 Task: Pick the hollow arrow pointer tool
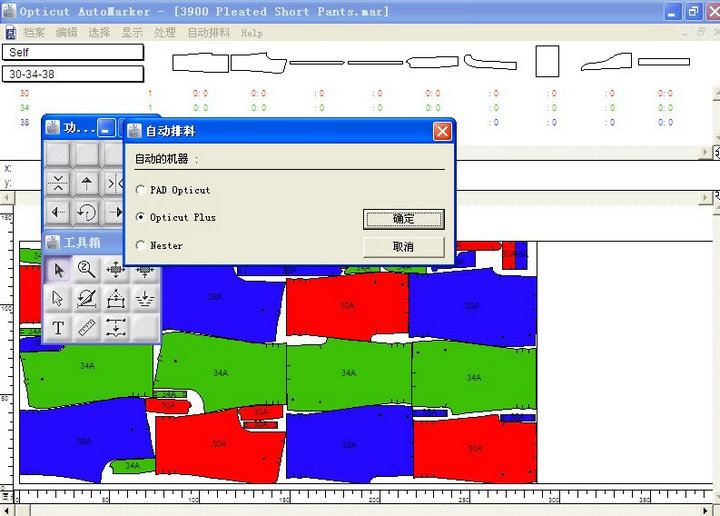58,299
